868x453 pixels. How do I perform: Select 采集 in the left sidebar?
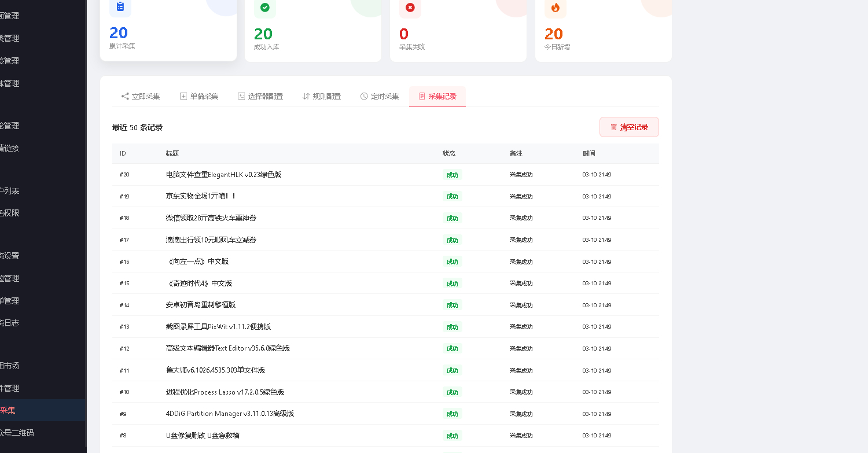23,410
